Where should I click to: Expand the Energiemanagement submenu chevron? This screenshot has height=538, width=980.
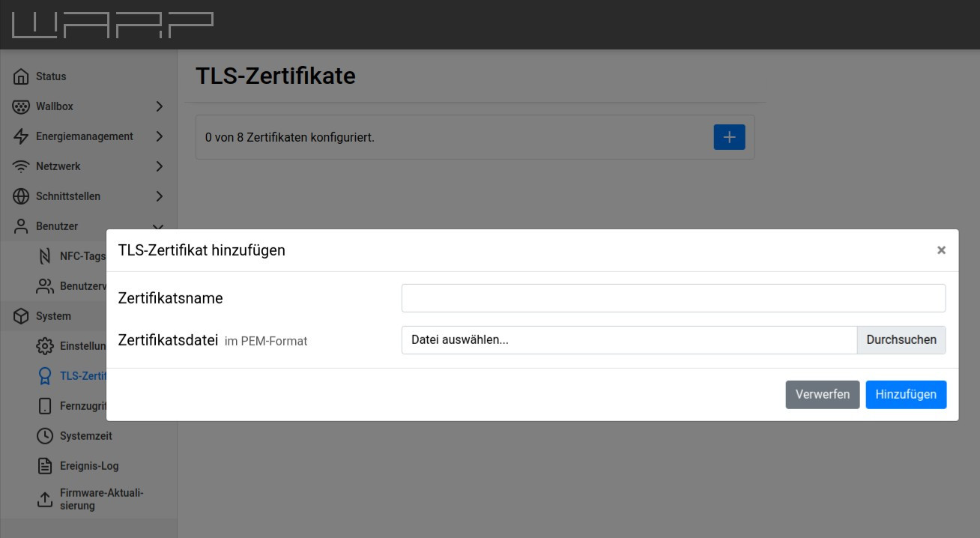(159, 136)
